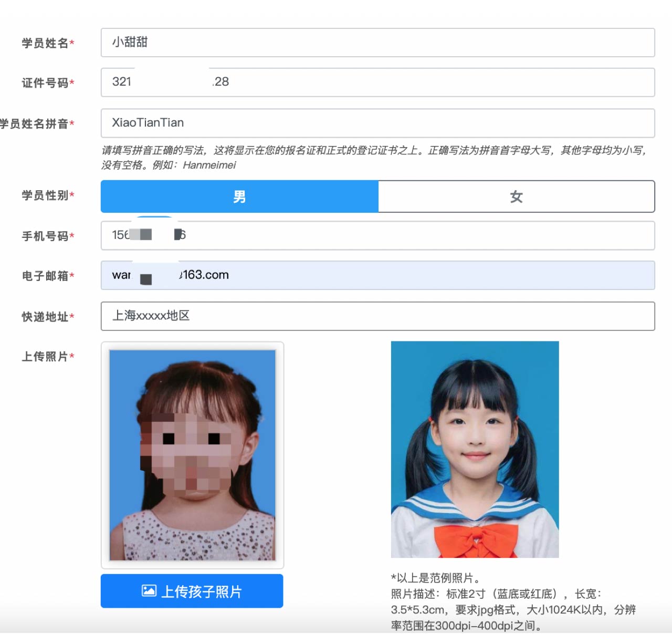Click the 证件号码 field label
The height and width of the screenshot is (634, 672).
45,83
